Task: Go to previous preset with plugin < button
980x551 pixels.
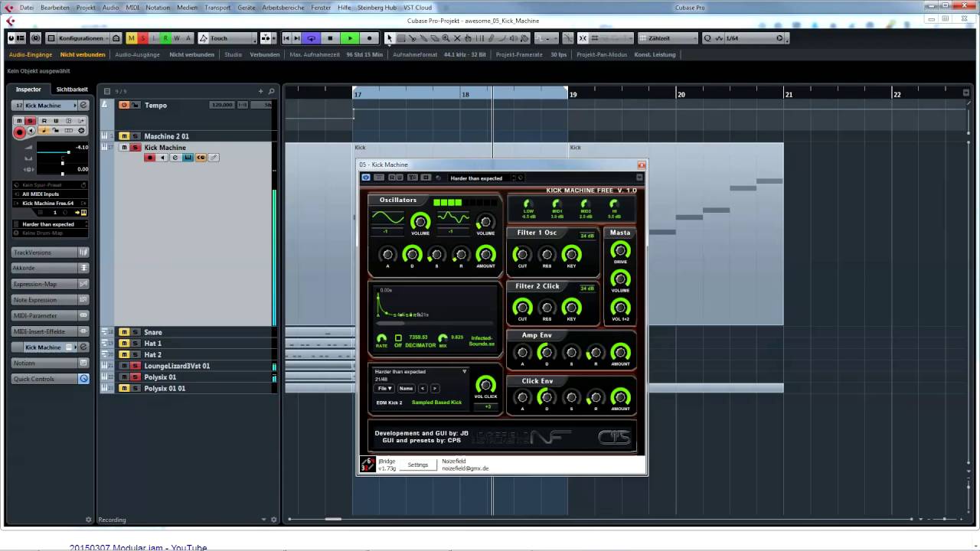Action: click(x=423, y=389)
